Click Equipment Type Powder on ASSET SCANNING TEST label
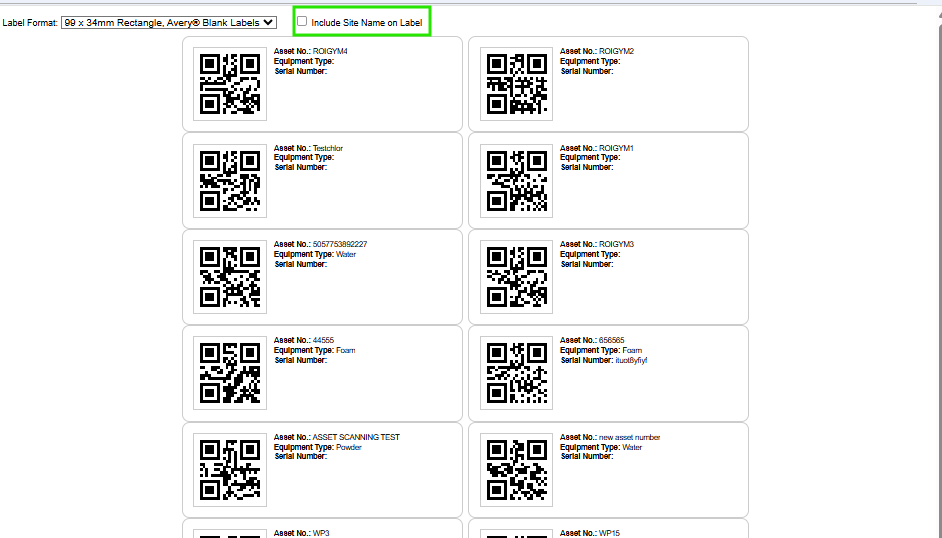 [348, 447]
